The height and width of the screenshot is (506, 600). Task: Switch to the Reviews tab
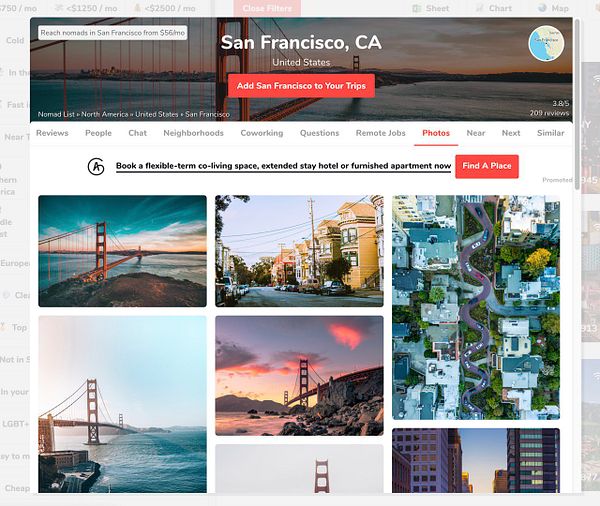52,133
